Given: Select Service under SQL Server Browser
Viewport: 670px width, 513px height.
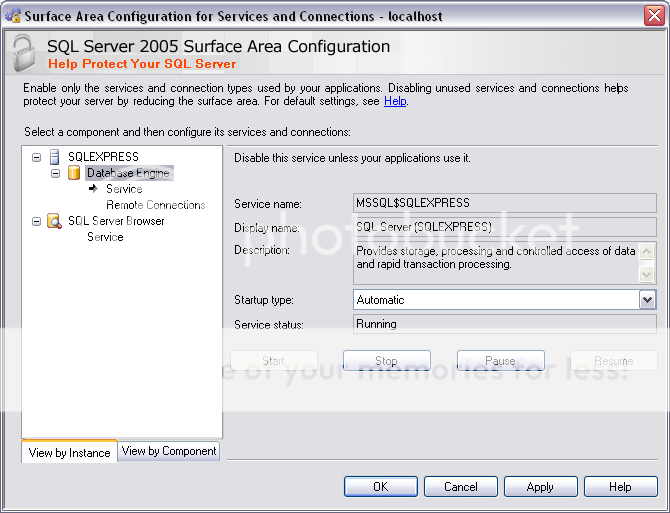Looking at the screenshot, I should click(105, 237).
